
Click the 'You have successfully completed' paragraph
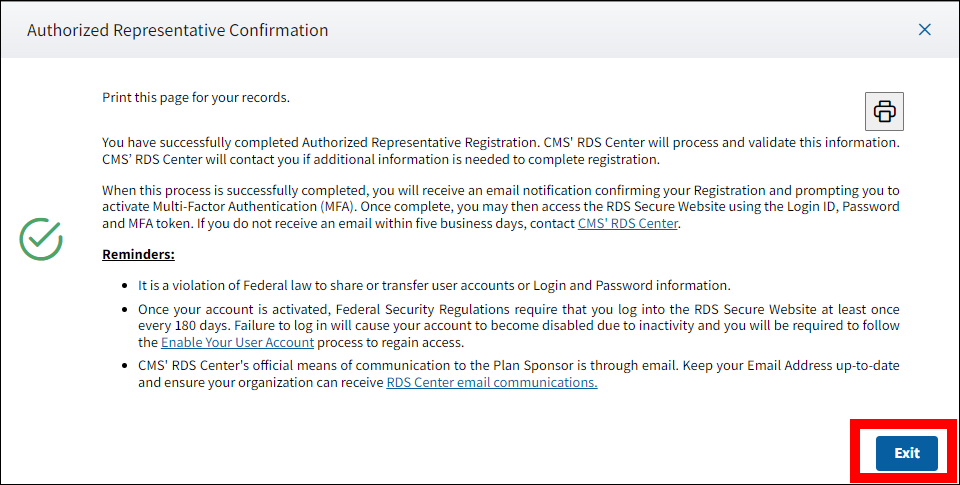[x=322, y=143]
